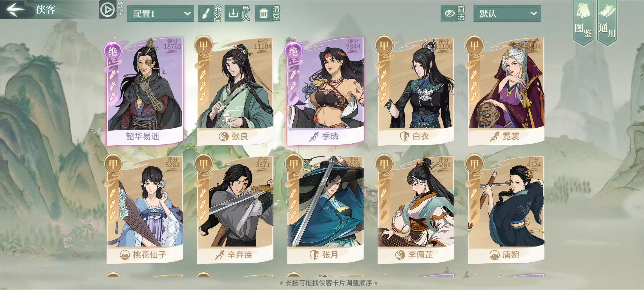Screen dimensions: 644x290
Task: Select the 张良 hero card
Action: coord(235,91)
